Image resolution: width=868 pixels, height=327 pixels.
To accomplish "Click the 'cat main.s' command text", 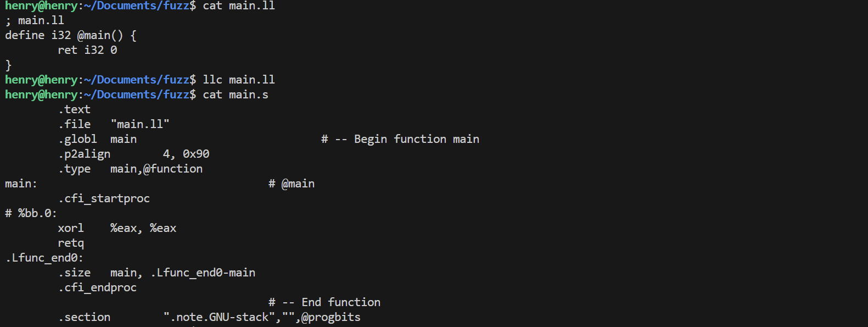I will [236, 95].
